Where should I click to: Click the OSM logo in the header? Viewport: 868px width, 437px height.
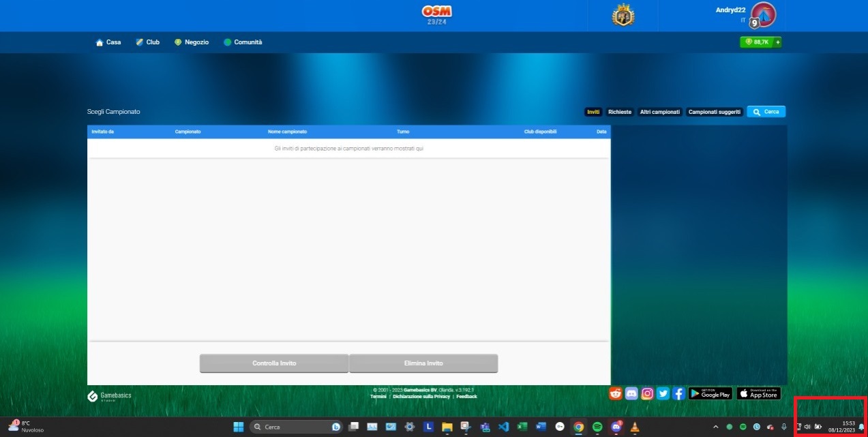coord(436,12)
